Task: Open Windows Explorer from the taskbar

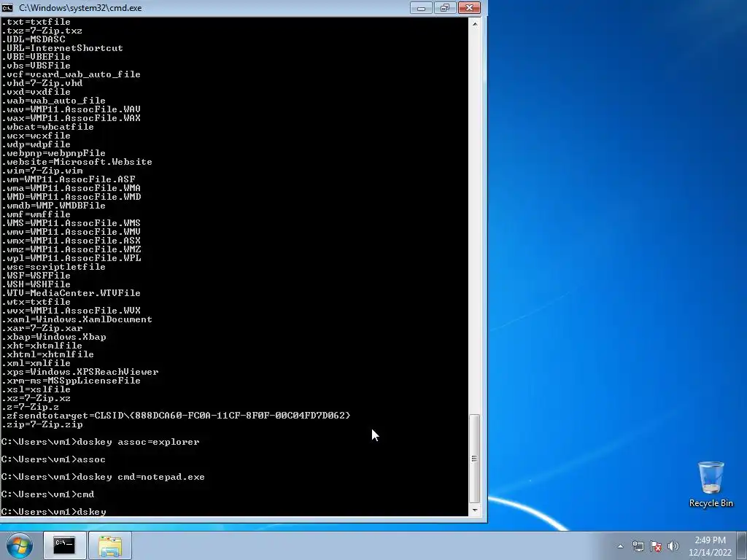Action: 110,545
